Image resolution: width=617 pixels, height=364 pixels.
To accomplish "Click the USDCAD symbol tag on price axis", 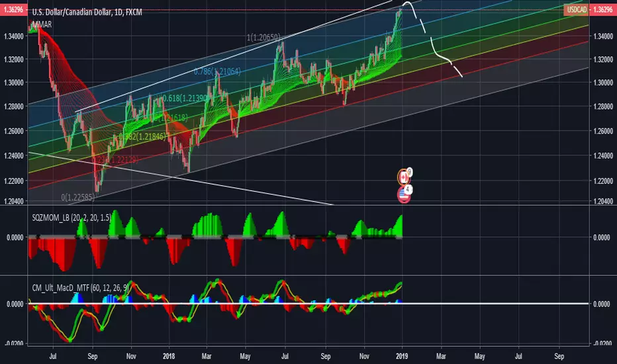I will (x=576, y=10).
